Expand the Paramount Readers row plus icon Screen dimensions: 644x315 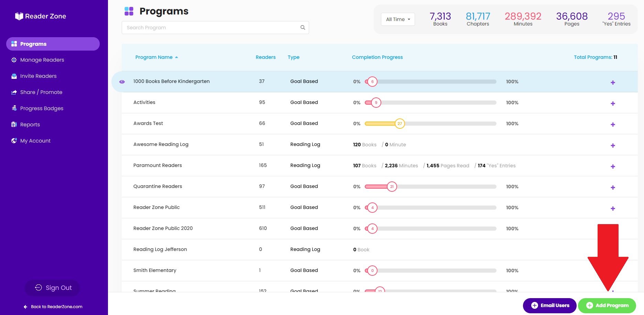613,167
